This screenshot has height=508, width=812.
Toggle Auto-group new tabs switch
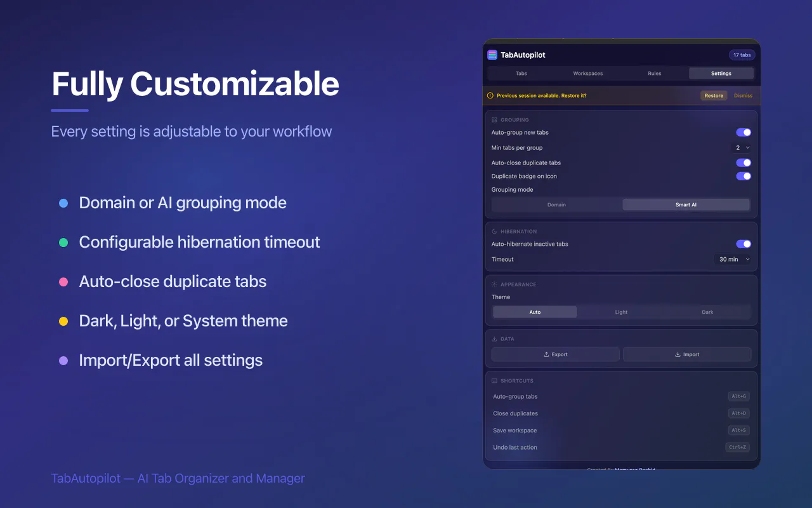pyautogui.click(x=743, y=133)
